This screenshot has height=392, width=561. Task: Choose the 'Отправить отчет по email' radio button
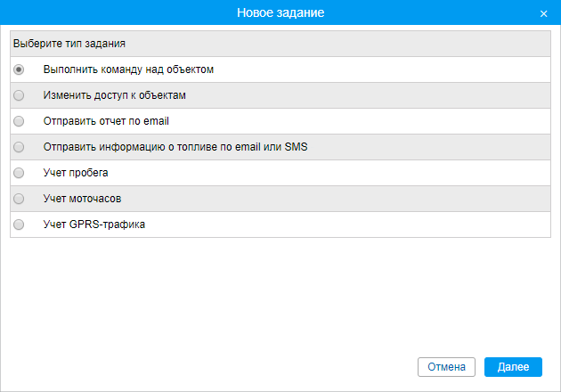(19, 121)
